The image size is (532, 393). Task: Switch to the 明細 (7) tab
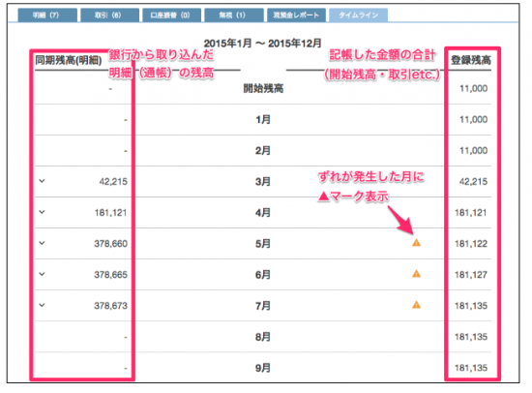[47, 15]
